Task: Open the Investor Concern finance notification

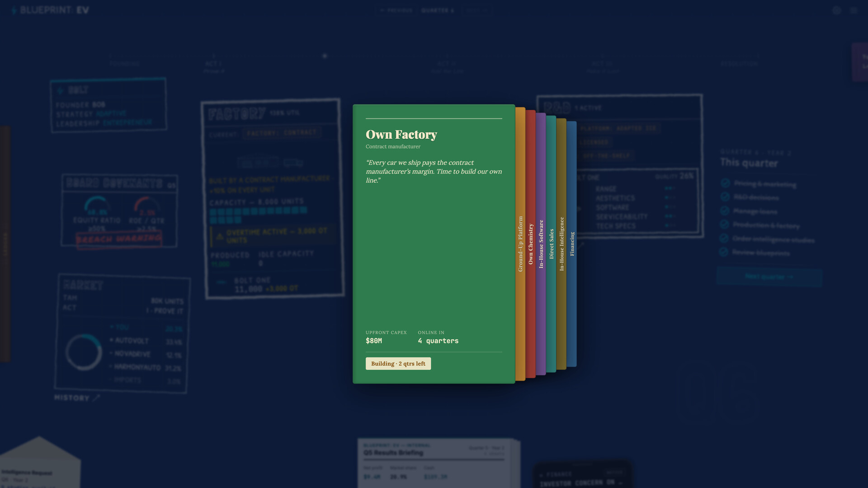Action: pos(582,474)
